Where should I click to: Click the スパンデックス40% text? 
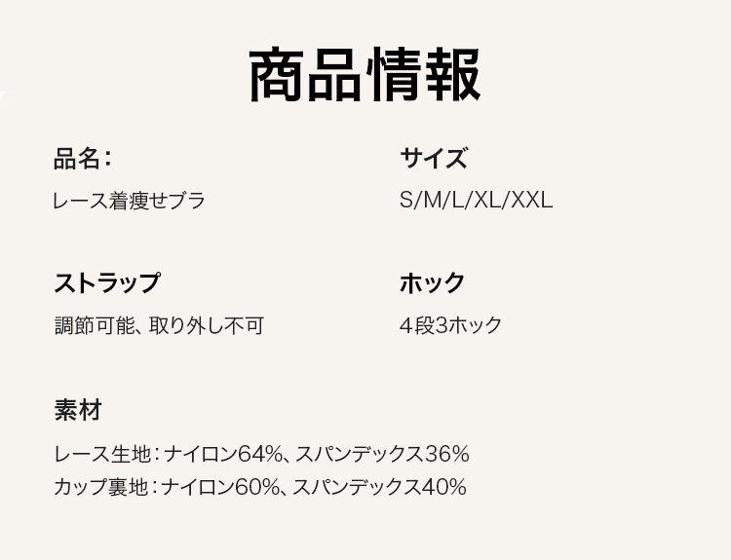[379, 487]
